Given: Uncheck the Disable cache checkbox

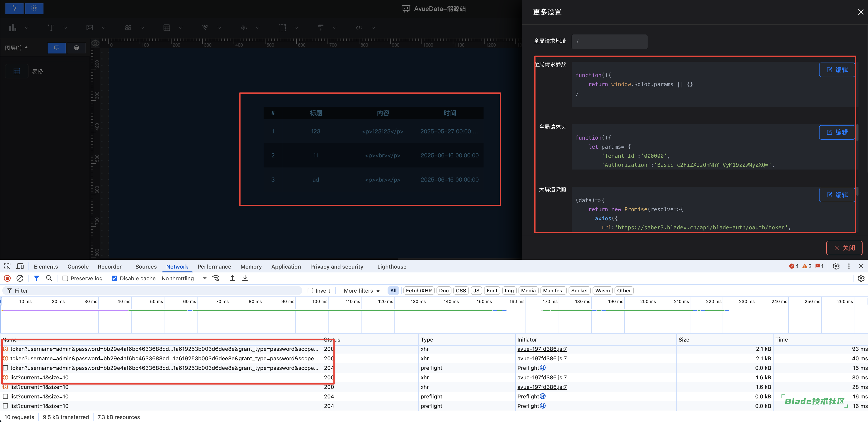Looking at the screenshot, I should click(114, 278).
